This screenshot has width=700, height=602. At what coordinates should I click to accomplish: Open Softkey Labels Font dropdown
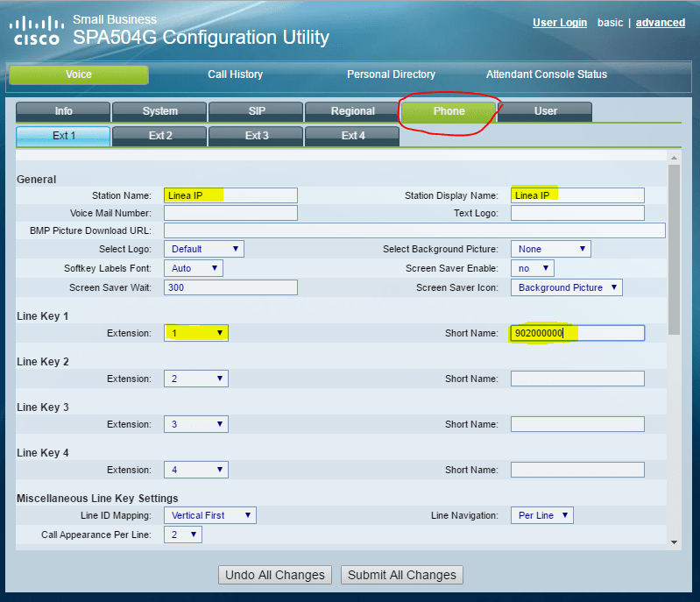pyautogui.click(x=194, y=268)
